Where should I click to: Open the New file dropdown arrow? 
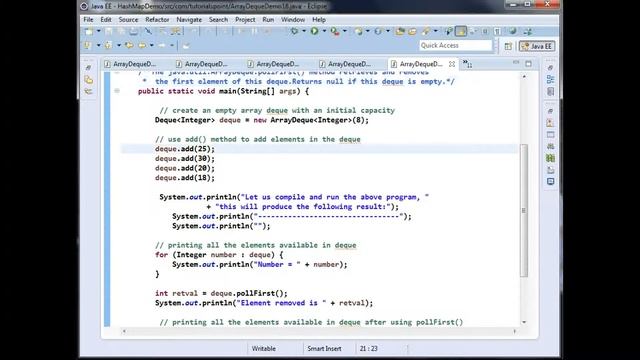pos(98,31)
